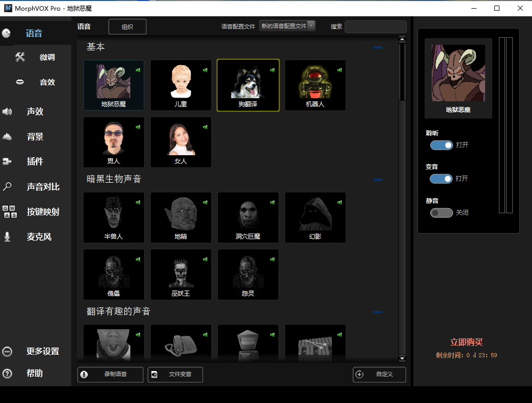Pick the 巫妖王 voice

tap(181, 274)
